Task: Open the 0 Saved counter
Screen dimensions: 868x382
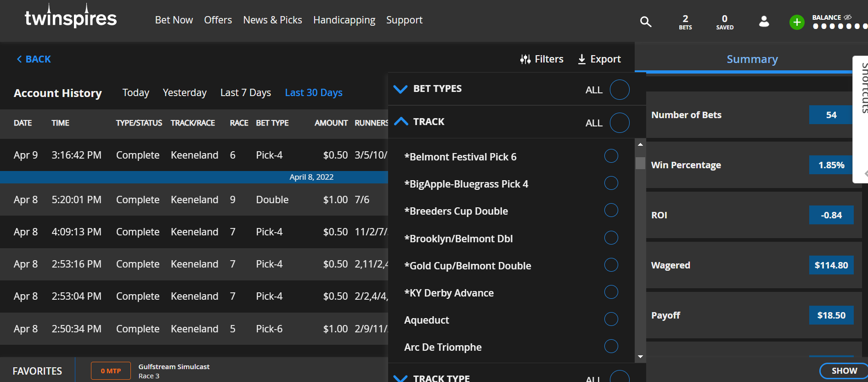Action: 725,22
